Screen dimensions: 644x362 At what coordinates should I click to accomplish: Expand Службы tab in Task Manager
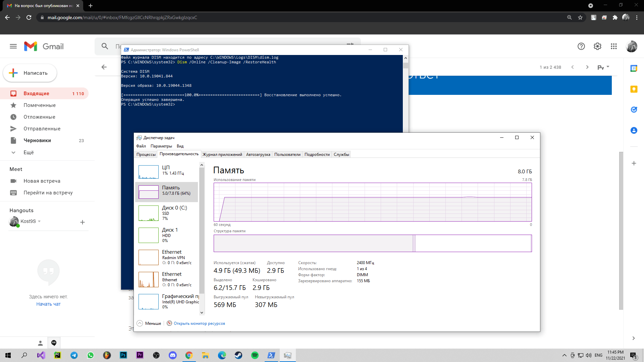(x=341, y=154)
